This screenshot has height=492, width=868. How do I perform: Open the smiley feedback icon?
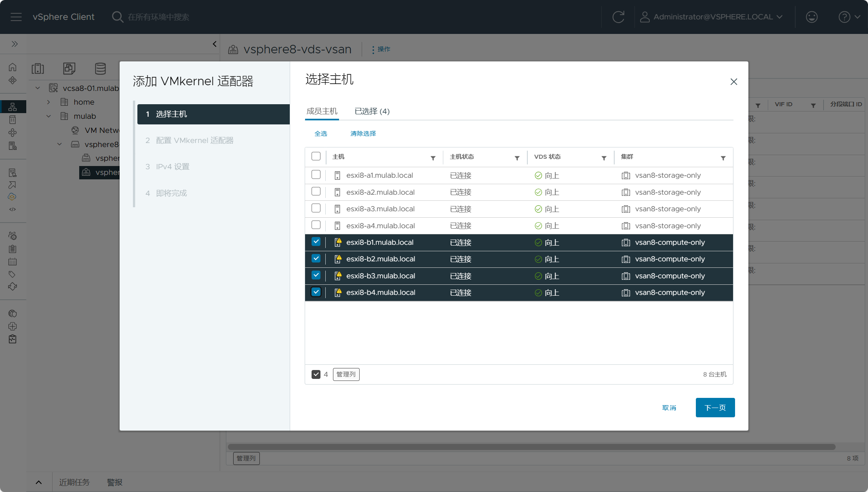pyautogui.click(x=811, y=17)
